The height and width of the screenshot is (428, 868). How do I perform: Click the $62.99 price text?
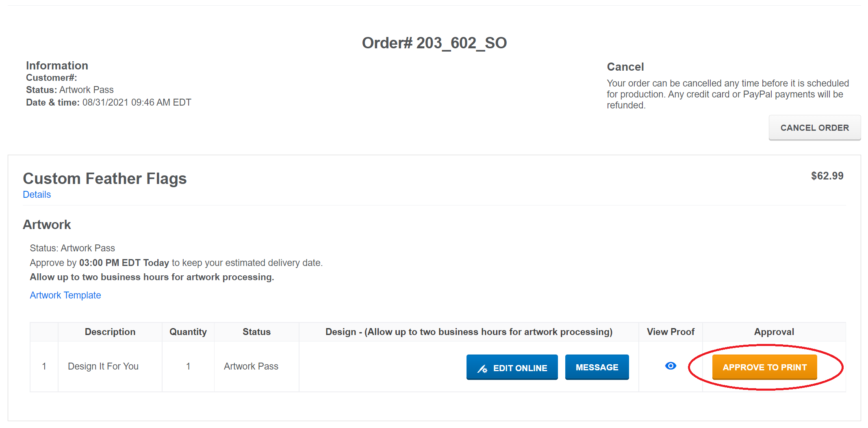pyautogui.click(x=827, y=176)
